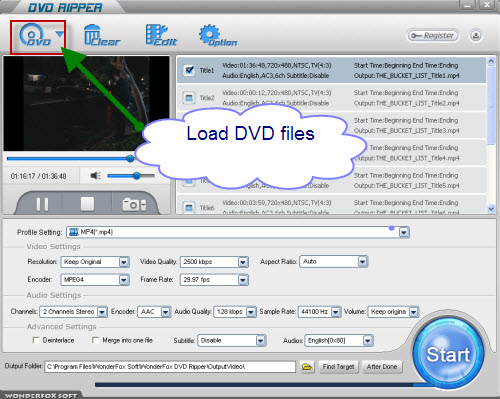Check the Title6 checkbox
500x399 pixels.
[189, 208]
